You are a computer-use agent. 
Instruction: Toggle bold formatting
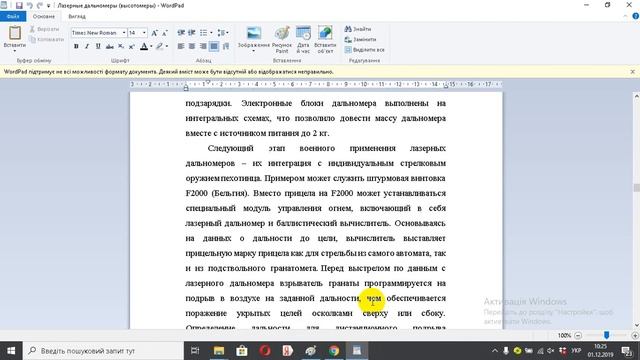click(x=76, y=47)
